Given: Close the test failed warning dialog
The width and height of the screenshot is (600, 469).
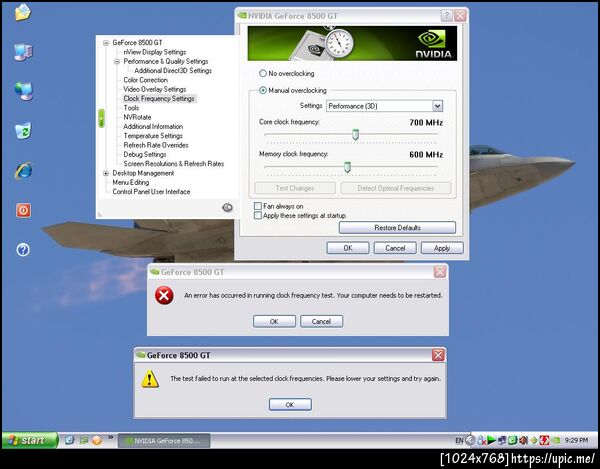Looking at the screenshot, I should point(438,355).
